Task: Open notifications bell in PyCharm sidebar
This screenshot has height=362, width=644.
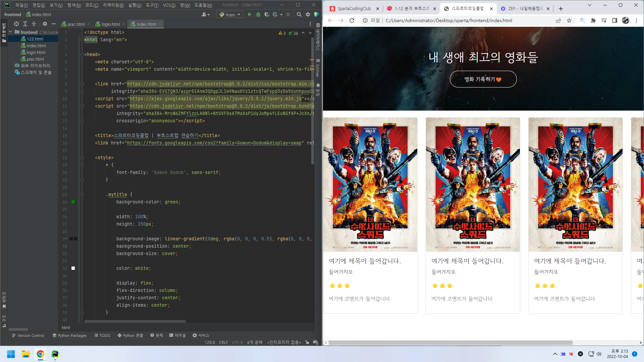Action: click(318, 85)
